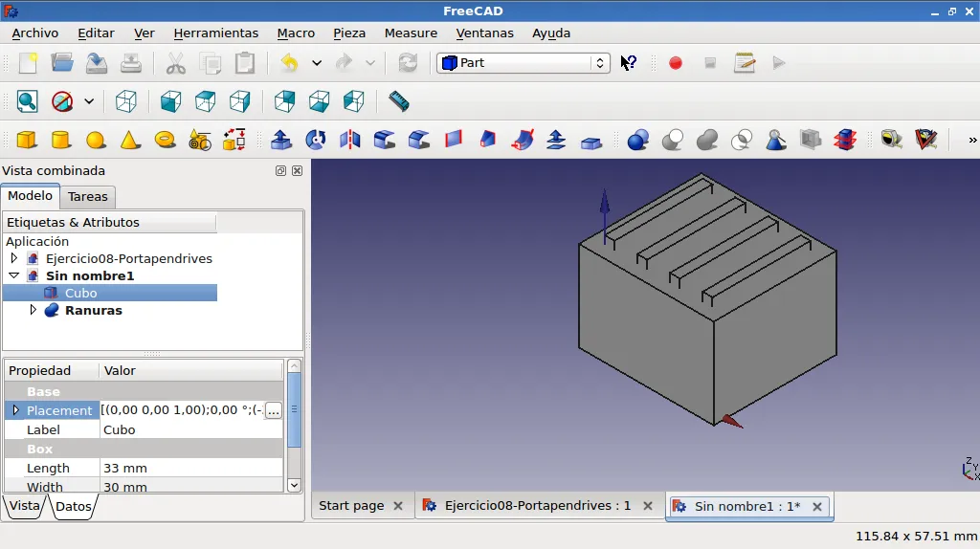Viewport: 980px width, 549px height.
Task: Refresh the document with recompute icon
Action: [408, 63]
